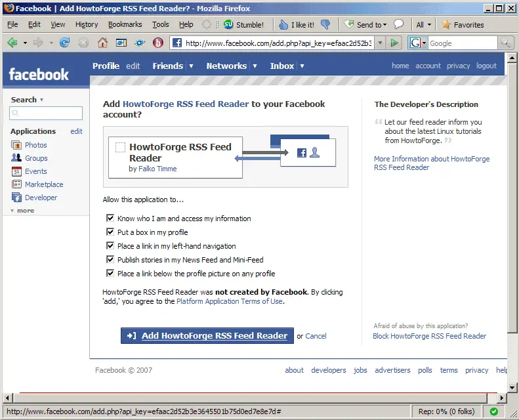519x420 pixels.
Task: Open the File menu
Action: coord(12,24)
